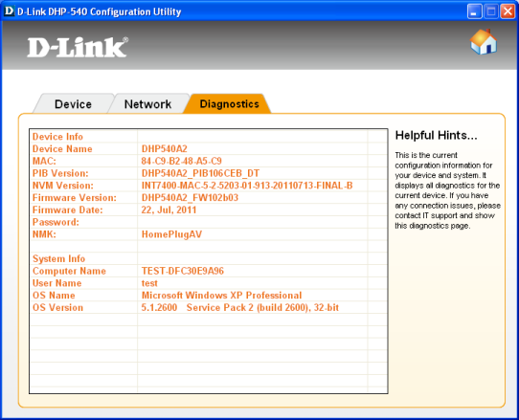The image size is (519, 420).
Task: Switch to the Device tab
Action: point(73,104)
